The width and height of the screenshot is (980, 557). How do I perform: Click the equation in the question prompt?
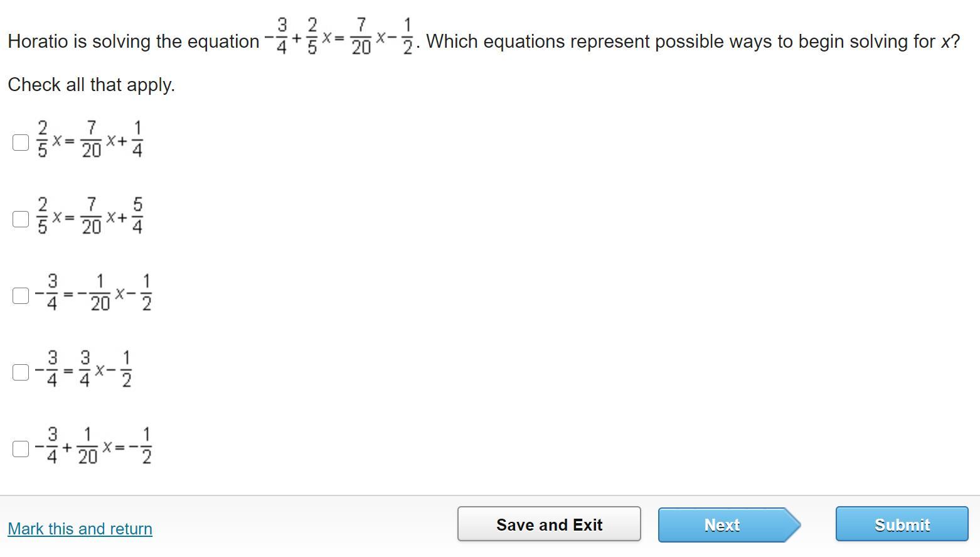click(339, 38)
